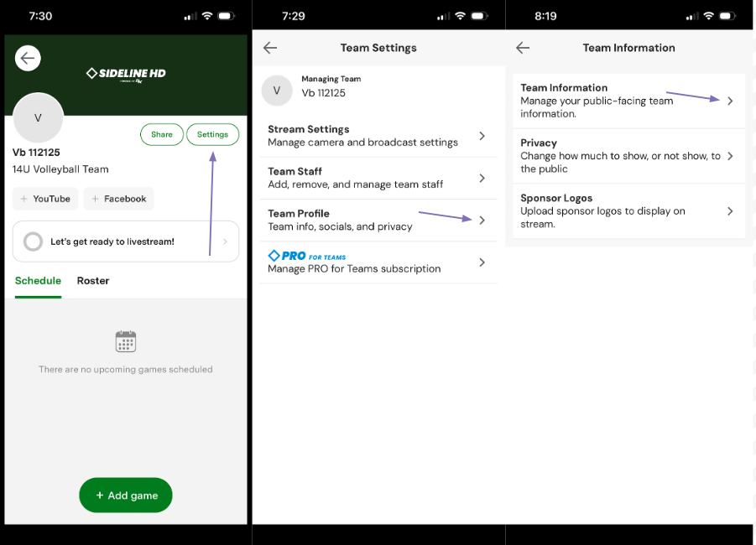Open the Team Staff row chevron

[482, 178]
